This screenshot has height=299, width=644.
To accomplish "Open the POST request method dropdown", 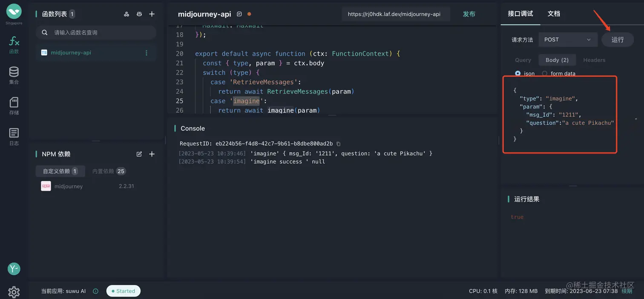I will coord(568,40).
